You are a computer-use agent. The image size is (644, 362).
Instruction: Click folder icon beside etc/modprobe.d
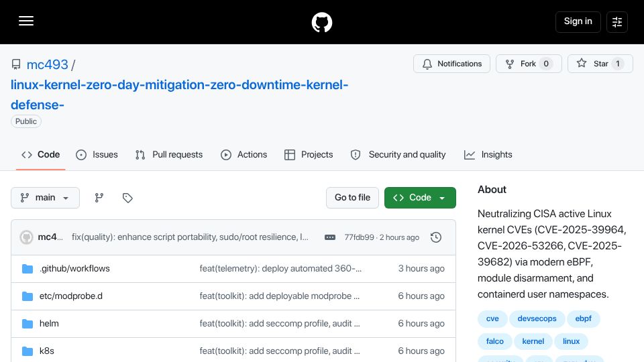click(27, 296)
